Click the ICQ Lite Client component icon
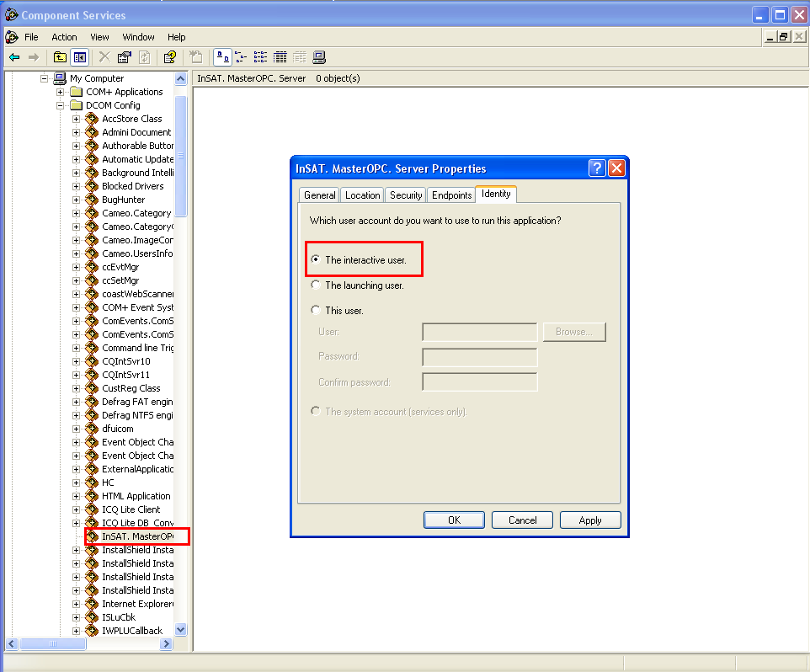 (x=92, y=509)
